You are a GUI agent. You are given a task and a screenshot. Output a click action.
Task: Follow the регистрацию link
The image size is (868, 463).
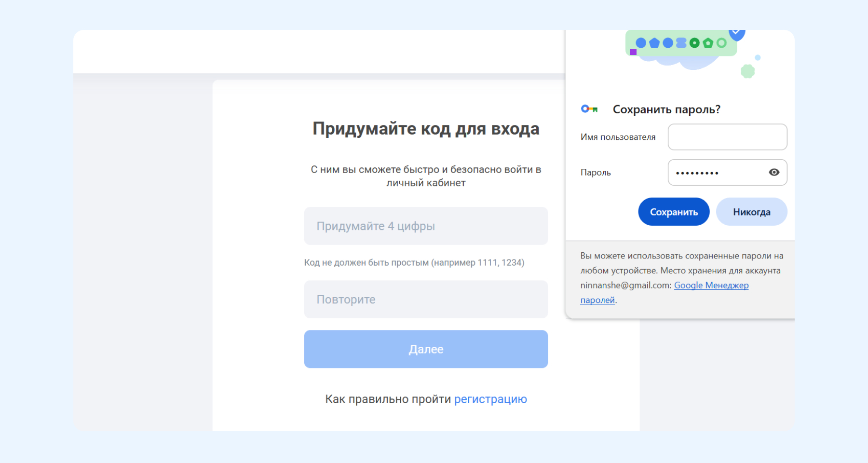[x=490, y=399]
